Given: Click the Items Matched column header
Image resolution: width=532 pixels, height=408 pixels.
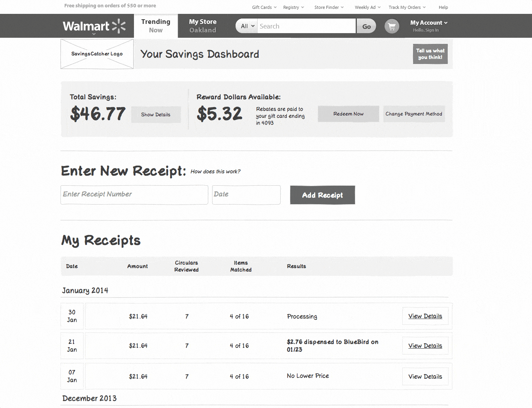Looking at the screenshot, I should [x=241, y=266].
